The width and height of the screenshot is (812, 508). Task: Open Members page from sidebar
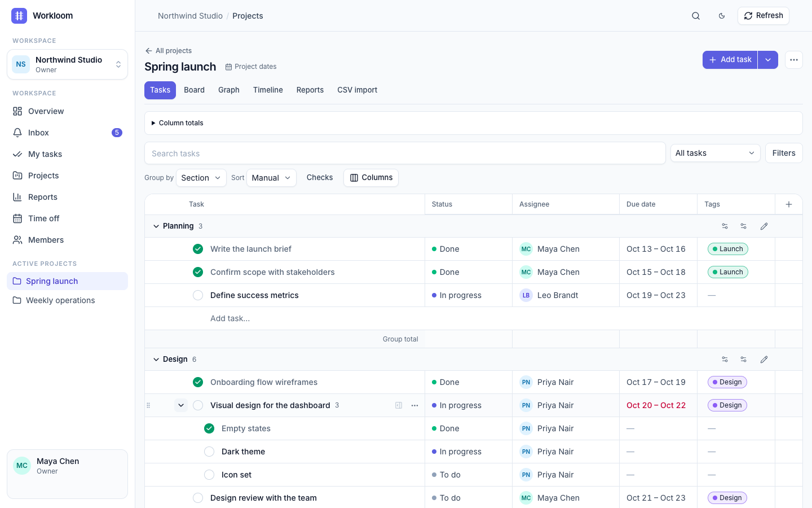(68, 240)
